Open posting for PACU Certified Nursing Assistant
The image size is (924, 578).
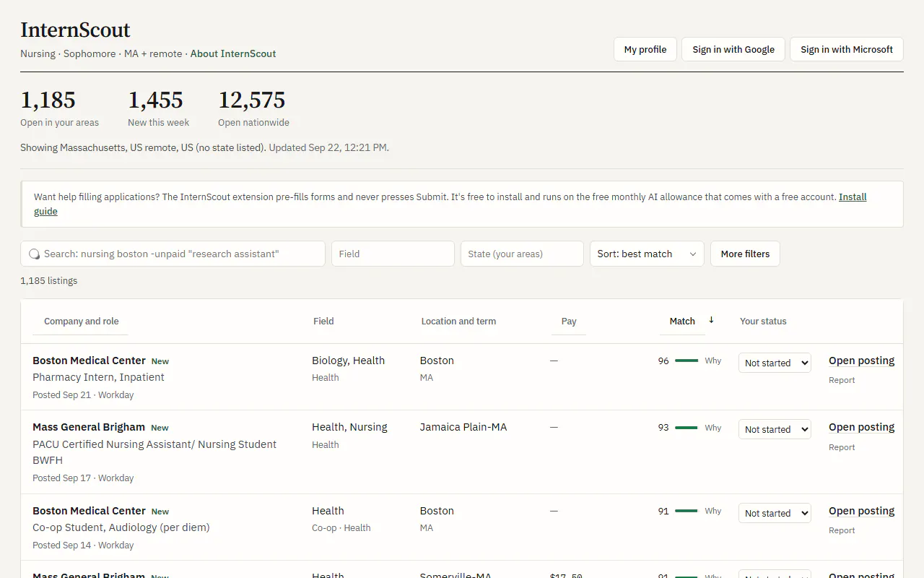pyautogui.click(x=861, y=427)
